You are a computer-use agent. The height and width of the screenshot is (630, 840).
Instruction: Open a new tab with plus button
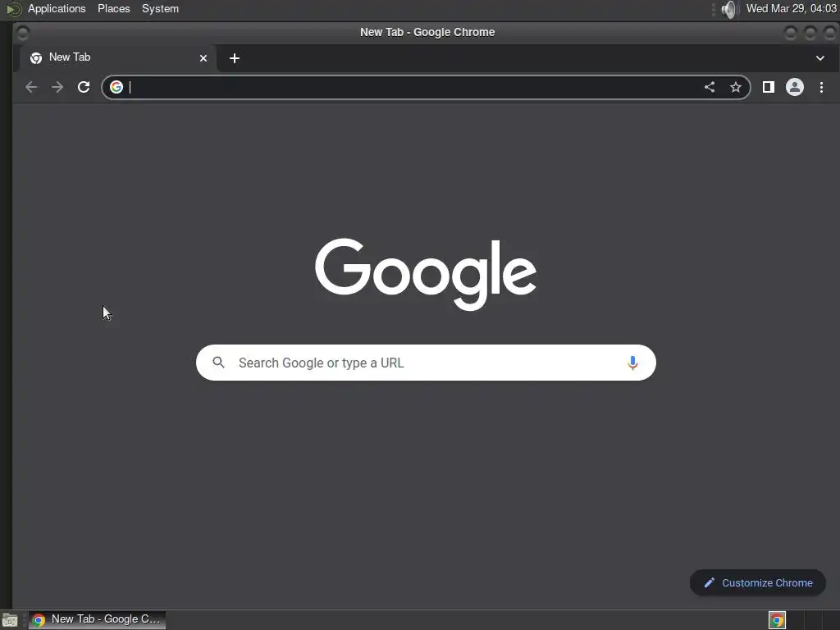(x=234, y=58)
